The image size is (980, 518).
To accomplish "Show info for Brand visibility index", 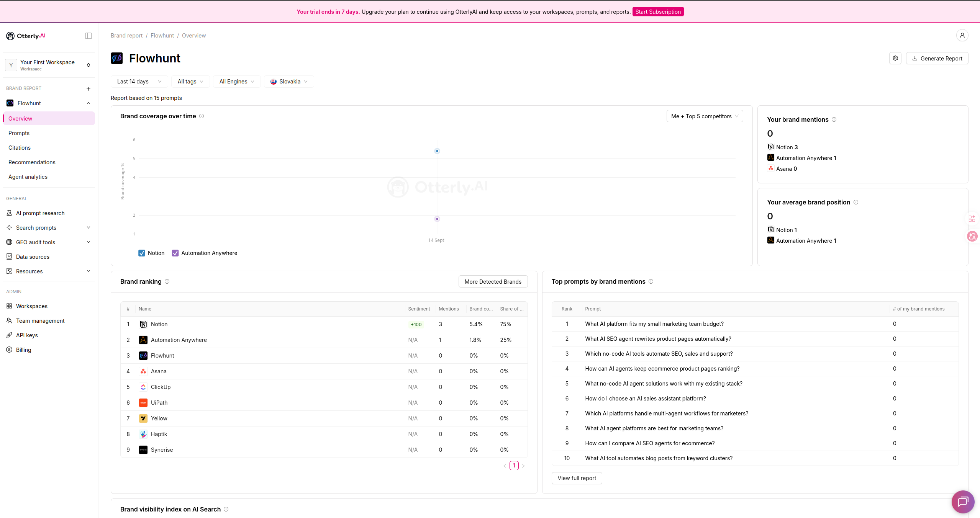I will click(226, 509).
